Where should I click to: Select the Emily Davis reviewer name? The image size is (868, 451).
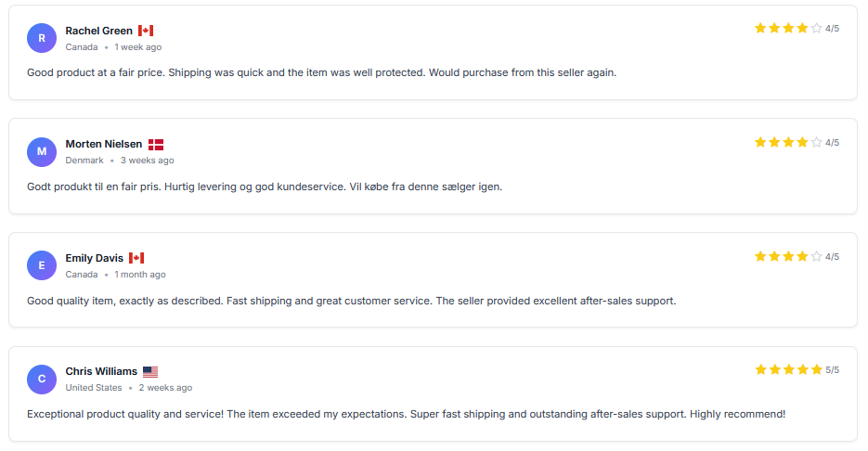(x=95, y=258)
